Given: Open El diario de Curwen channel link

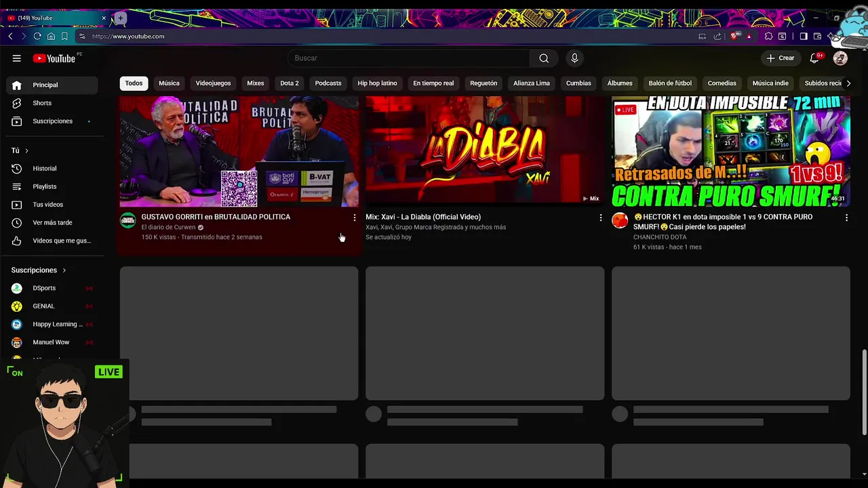Looking at the screenshot, I should pos(168,227).
